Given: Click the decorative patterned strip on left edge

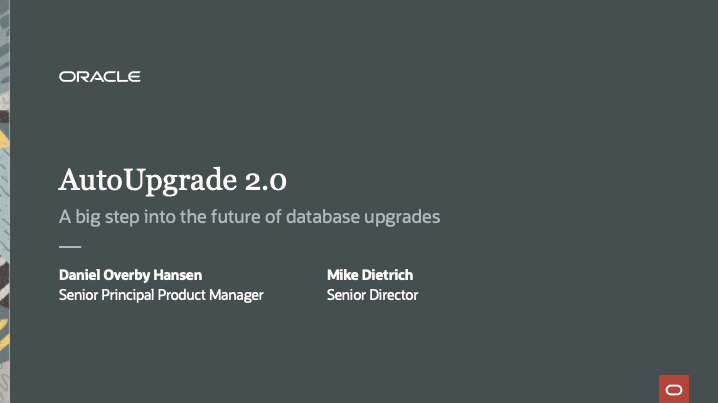Looking at the screenshot, I should [5, 200].
